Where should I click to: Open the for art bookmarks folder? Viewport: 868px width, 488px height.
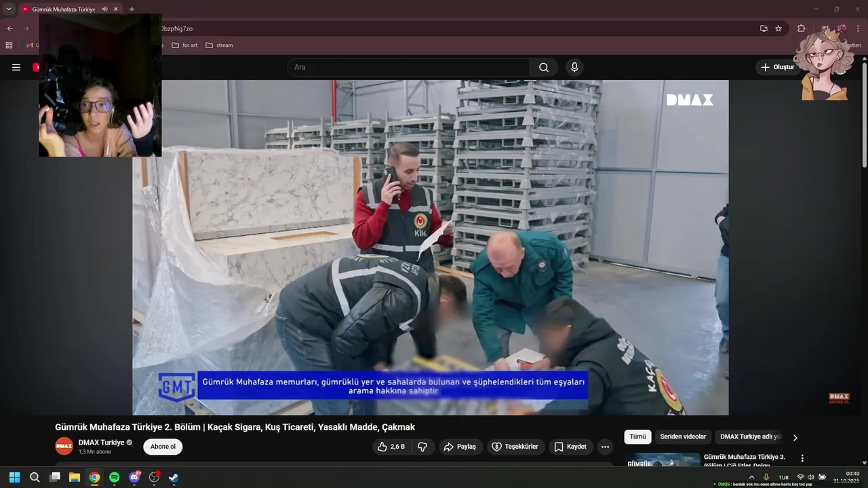184,45
